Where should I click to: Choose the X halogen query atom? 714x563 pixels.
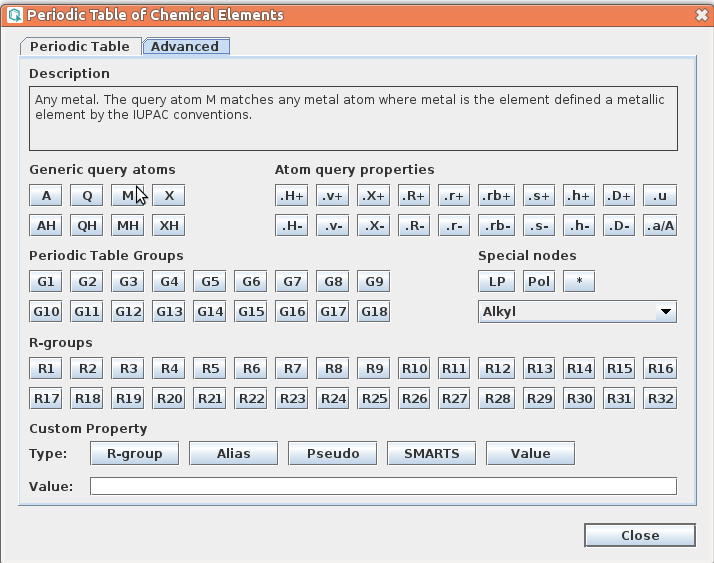169,196
